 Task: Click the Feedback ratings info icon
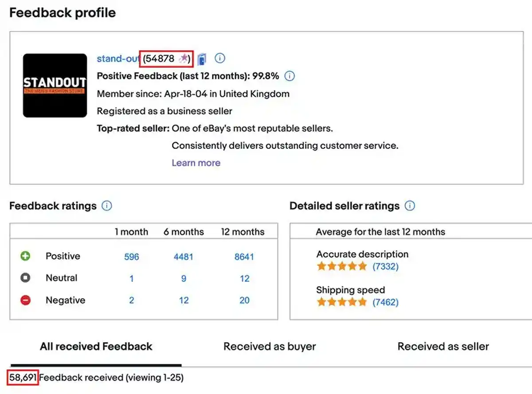[107, 206]
